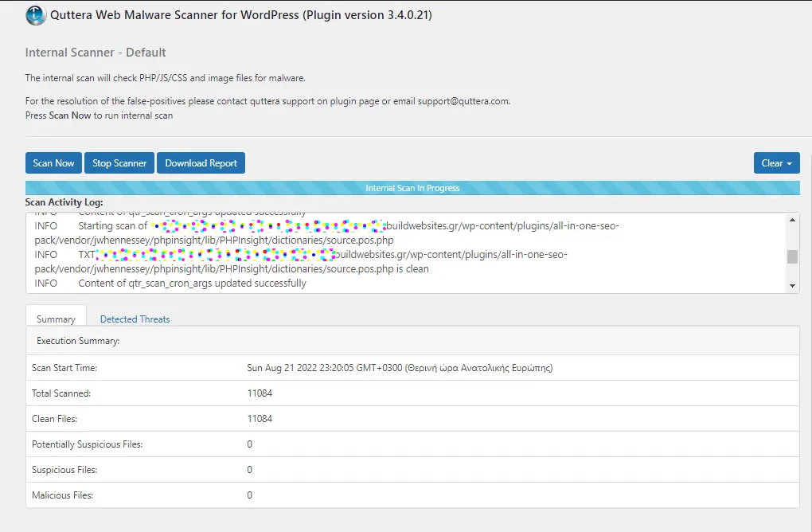Click the Total Scanned value 11084
The width and height of the screenshot is (812, 532).
pyautogui.click(x=259, y=393)
